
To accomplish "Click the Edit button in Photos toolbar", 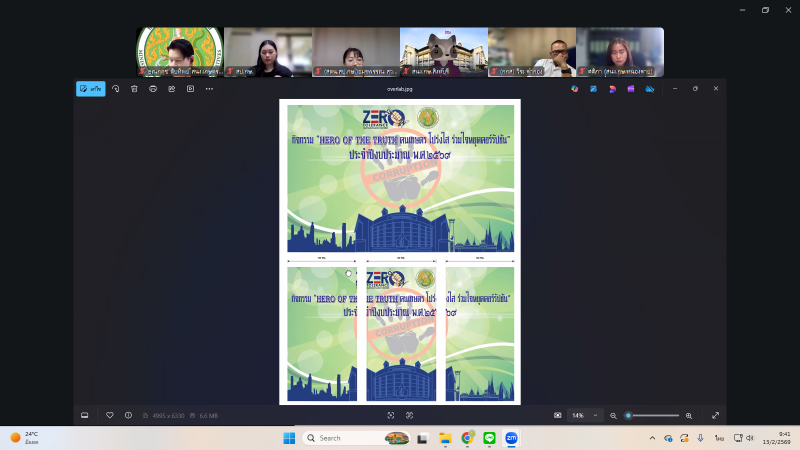I will 91,88.
